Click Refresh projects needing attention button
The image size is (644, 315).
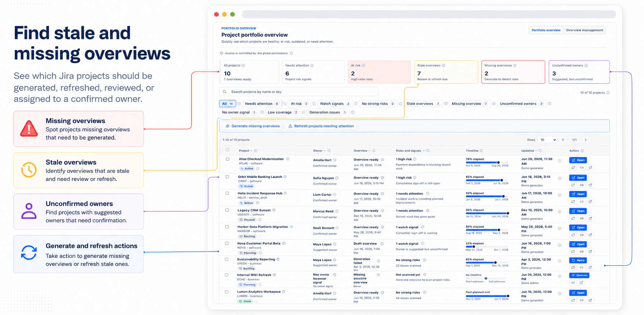[x=321, y=126]
